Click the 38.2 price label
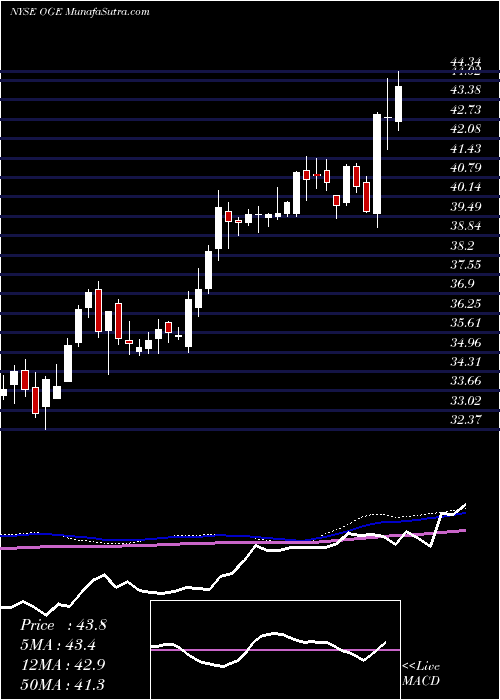Image resolution: width=500 pixels, height=700 pixels. click(462, 245)
